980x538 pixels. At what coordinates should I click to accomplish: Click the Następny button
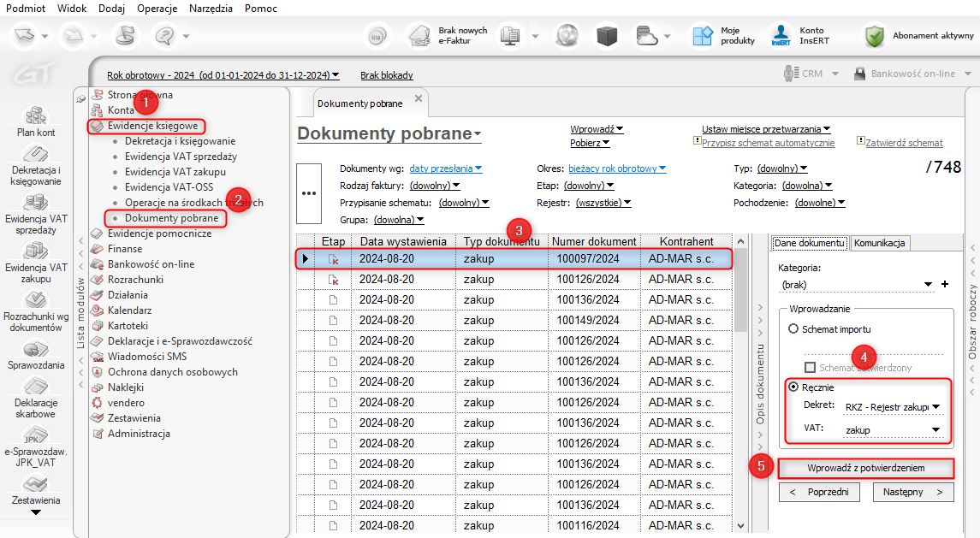(x=912, y=492)
